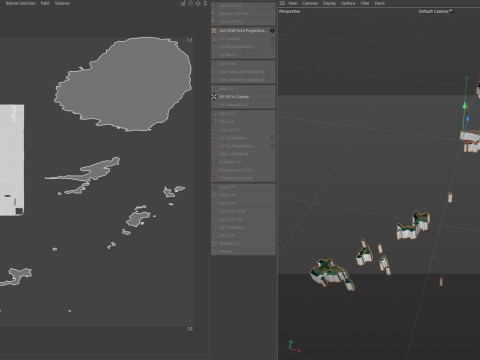
Task: Click Stop Interactive Mapping
Action: click(243, 80)
